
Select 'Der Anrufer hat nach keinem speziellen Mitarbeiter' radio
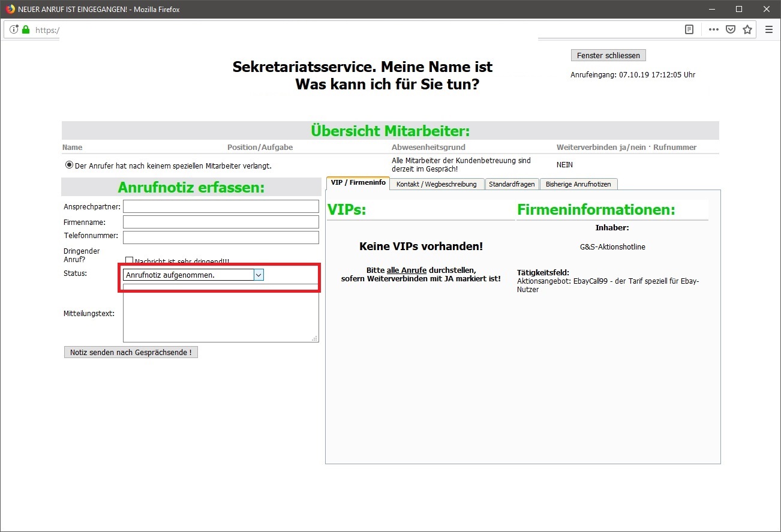[69, 165]
